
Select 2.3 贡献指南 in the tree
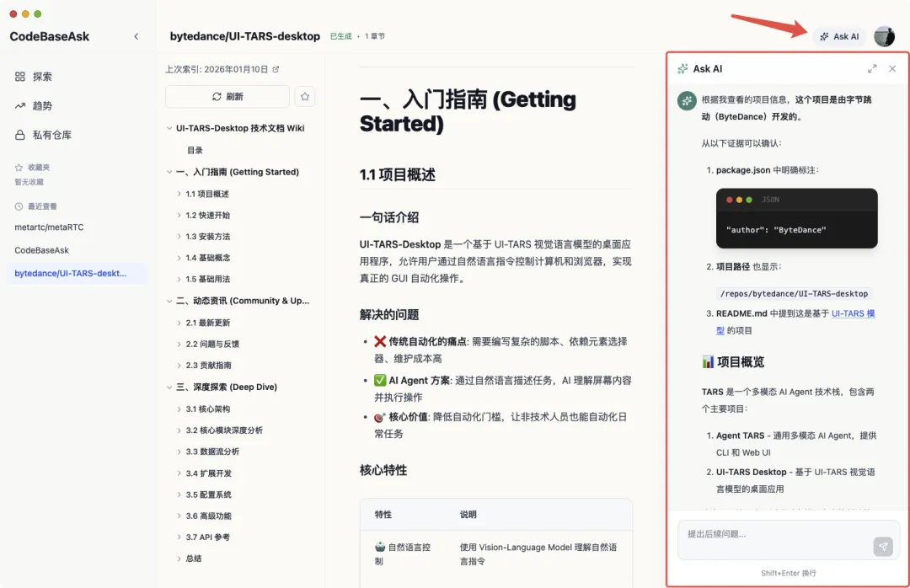tap(208, 365)
